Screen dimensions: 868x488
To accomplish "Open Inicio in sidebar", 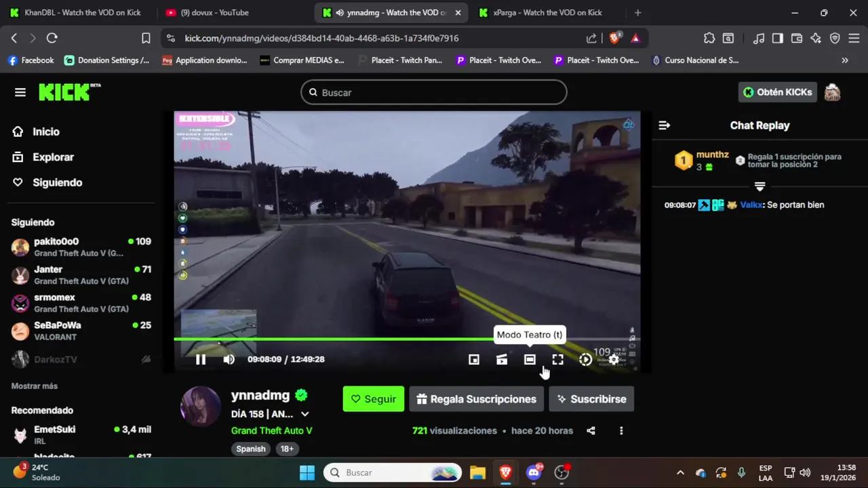I will [37, 131].
